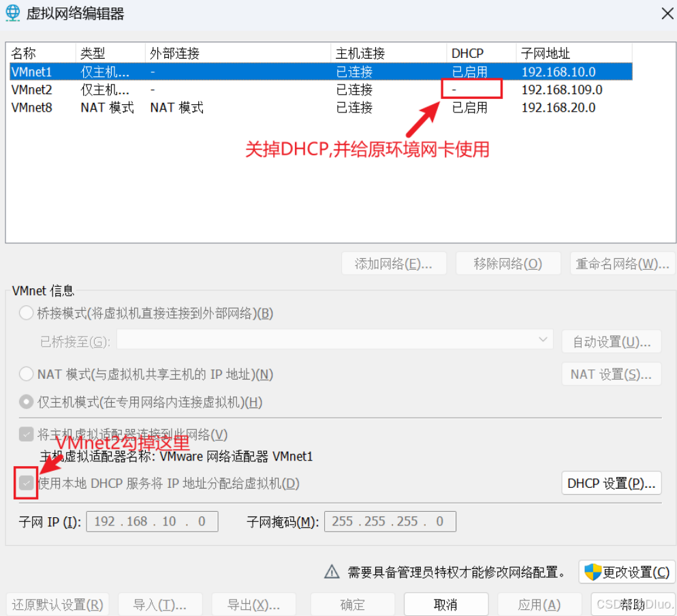
Task: Select the VMnet8 network row
Action: point(321,107)
